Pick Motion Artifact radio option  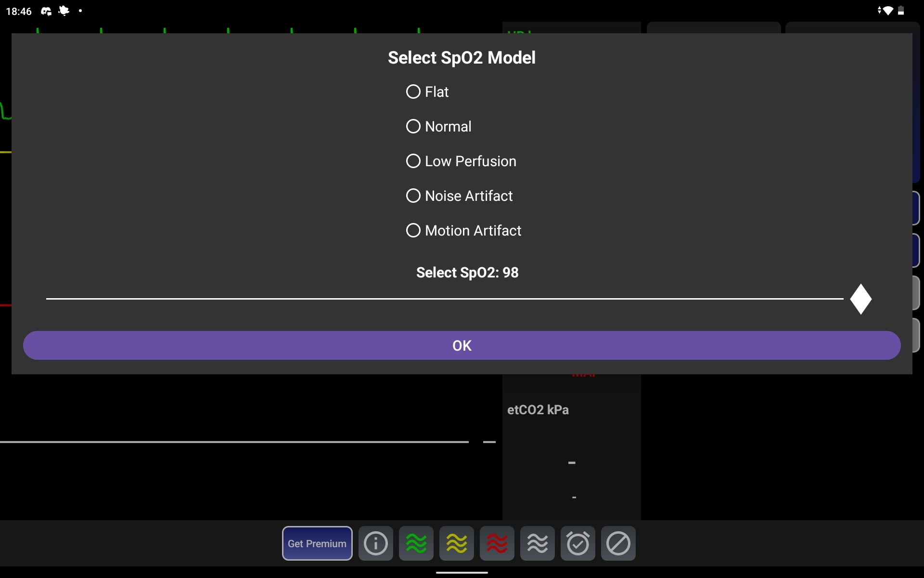click(413, 230)
